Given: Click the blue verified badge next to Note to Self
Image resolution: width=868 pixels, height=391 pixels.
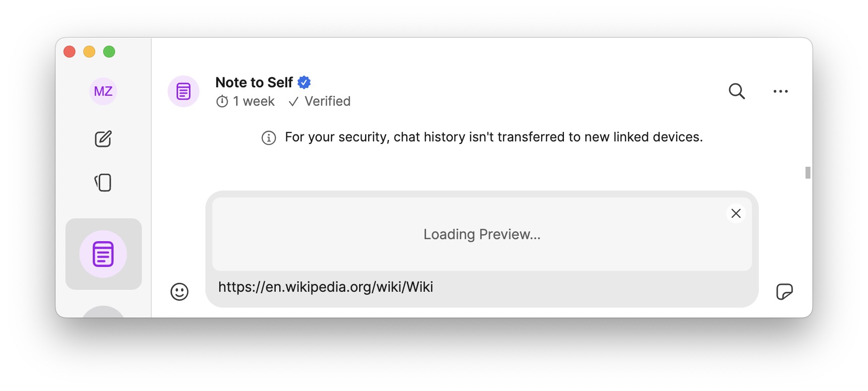Looking at the screenshot, I should click(304, 82).
